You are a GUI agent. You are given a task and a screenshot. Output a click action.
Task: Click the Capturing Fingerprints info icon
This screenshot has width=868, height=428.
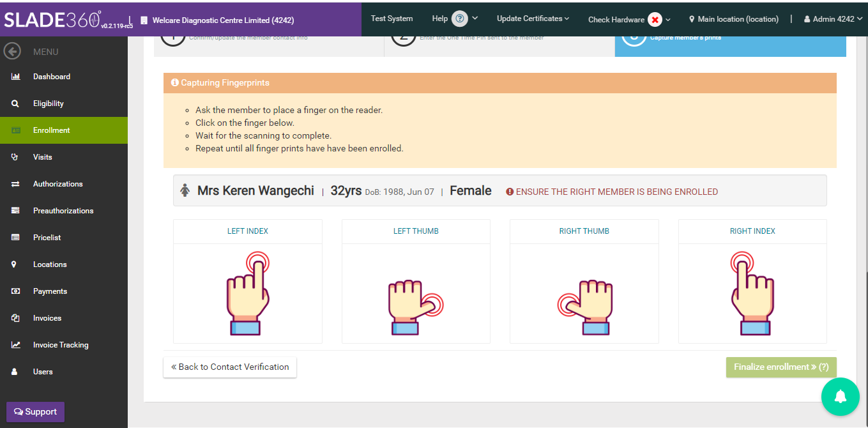(x=174, y=83)
